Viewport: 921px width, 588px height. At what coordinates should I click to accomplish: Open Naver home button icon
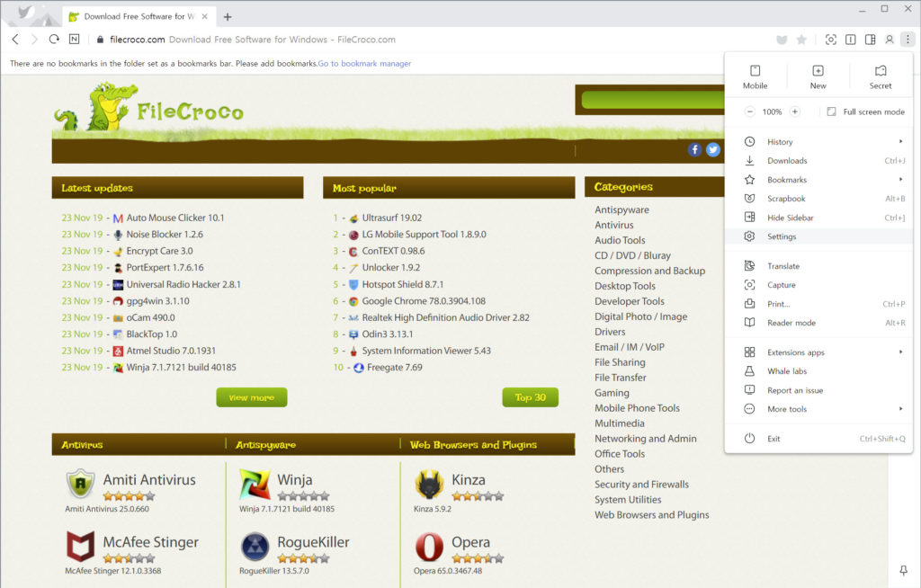pos(74,40)
